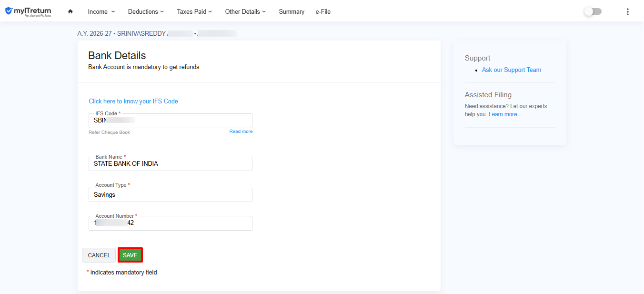The image size is (644, 294).
Task: Open the three-dot more options menu
Action: coord(627,11)
